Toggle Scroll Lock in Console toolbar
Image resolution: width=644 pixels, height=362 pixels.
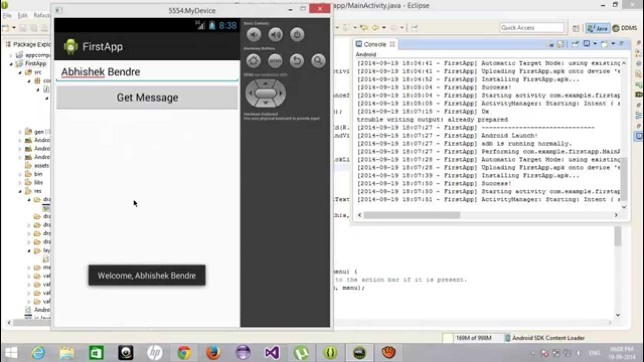point(561,44)
